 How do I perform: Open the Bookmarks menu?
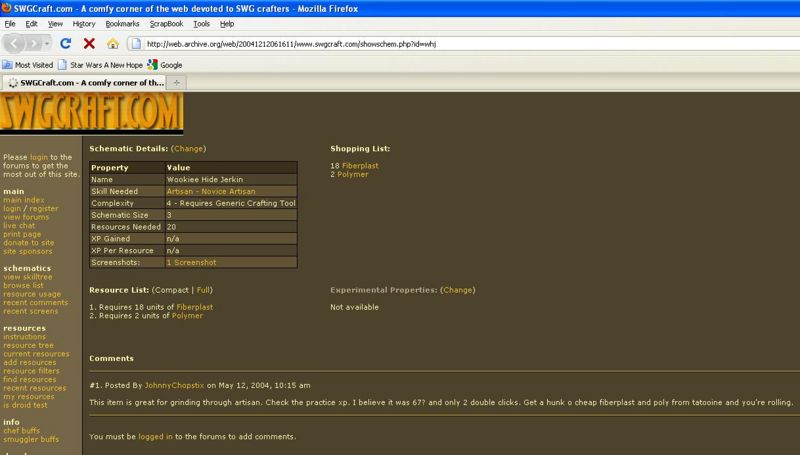pos(122,23)
